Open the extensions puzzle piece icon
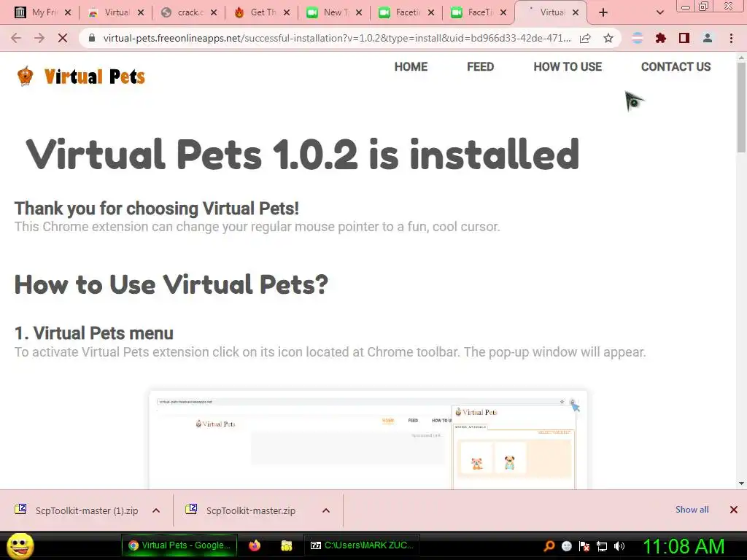 661,38
